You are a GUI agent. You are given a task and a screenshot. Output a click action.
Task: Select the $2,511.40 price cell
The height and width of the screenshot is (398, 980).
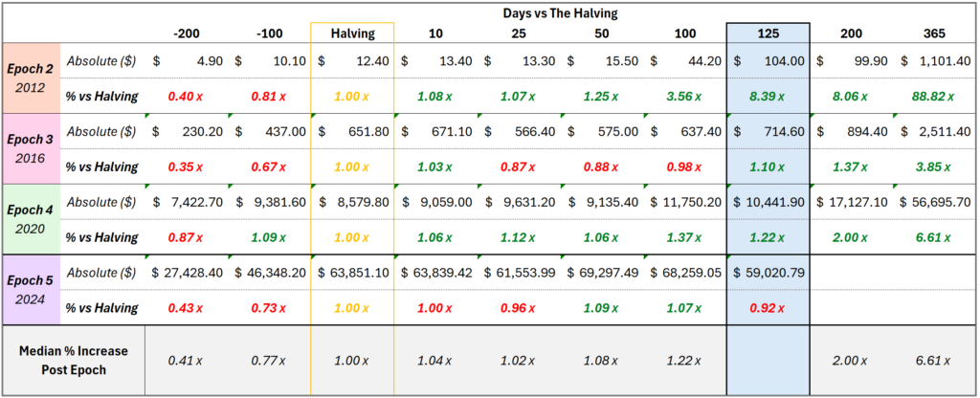coord(935,131)
